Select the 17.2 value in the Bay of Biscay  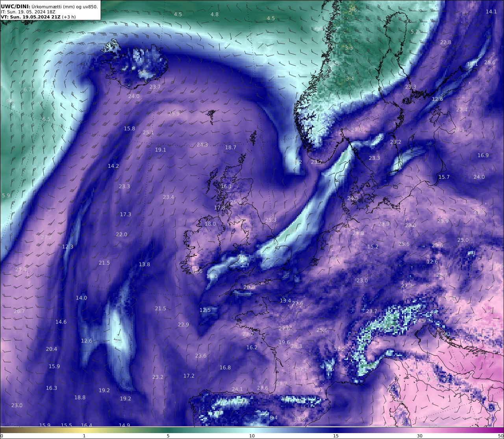[x=189, y=376]
